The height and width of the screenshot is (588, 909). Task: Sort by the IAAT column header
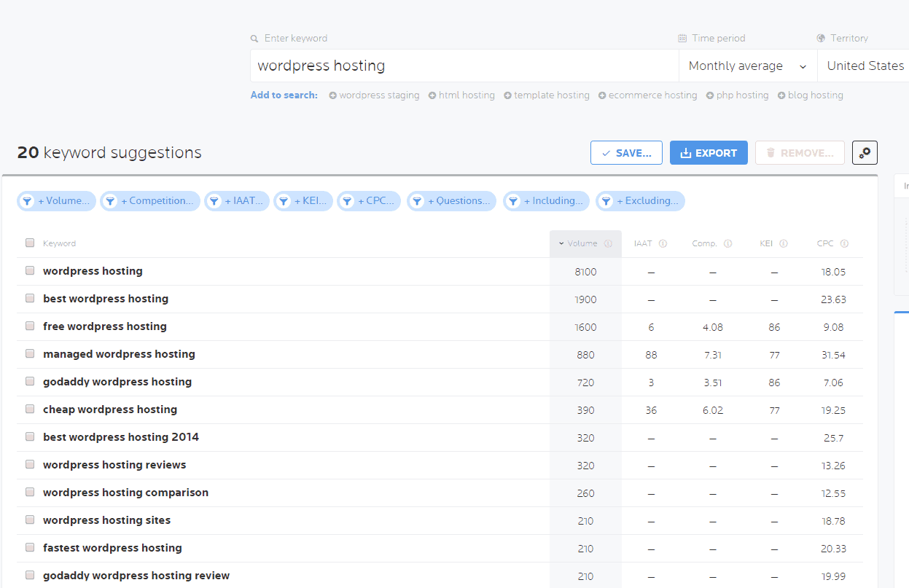[x=643, y=244]
